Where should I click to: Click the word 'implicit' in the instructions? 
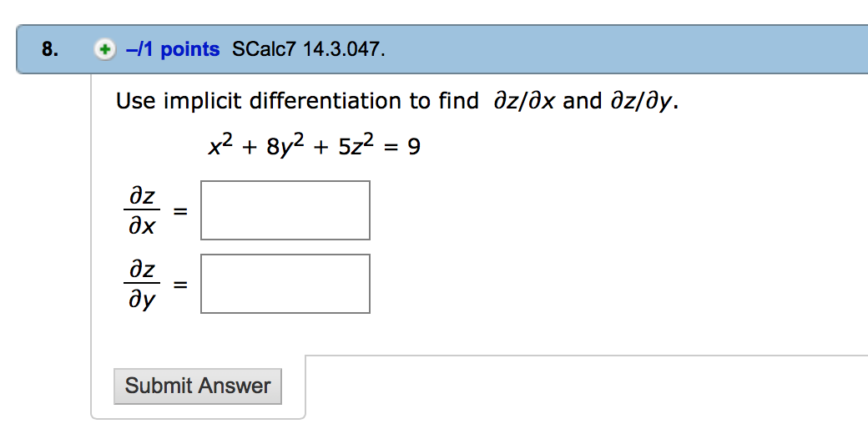pos(203,101)
